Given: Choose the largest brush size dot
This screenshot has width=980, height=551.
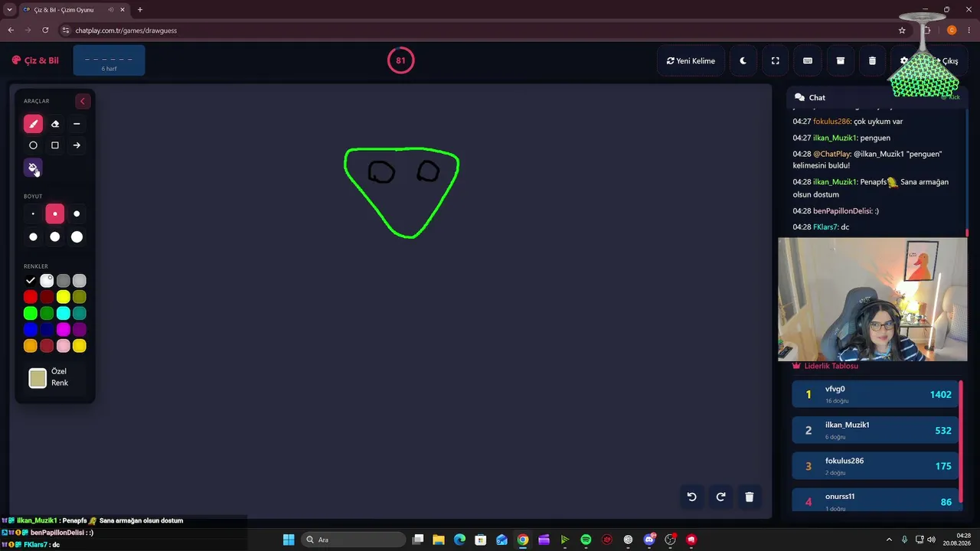Looking at the screenshot, I should pyautogui.click(x=77, y=237).
